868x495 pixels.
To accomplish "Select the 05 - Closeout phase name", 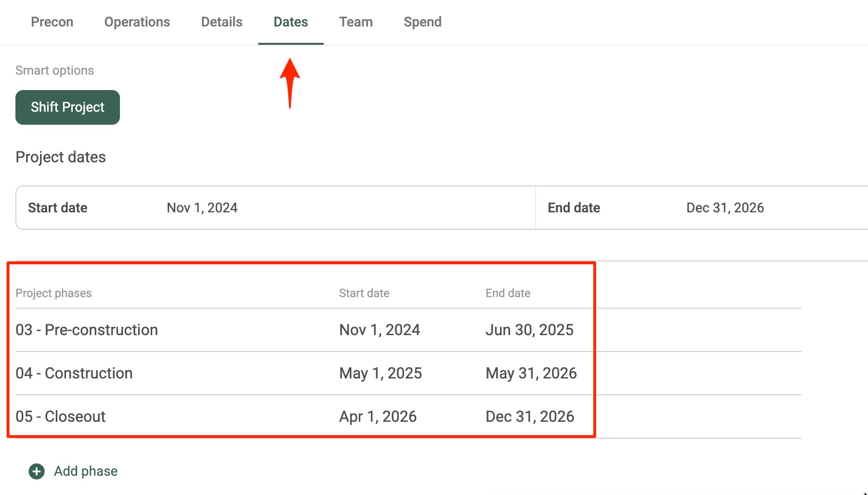I will coord(60,417).
